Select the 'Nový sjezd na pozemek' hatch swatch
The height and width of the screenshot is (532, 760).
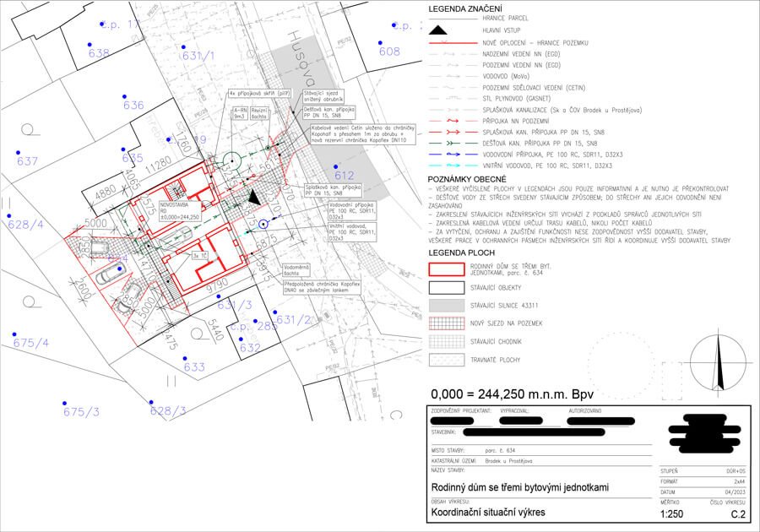pos(447,323)
